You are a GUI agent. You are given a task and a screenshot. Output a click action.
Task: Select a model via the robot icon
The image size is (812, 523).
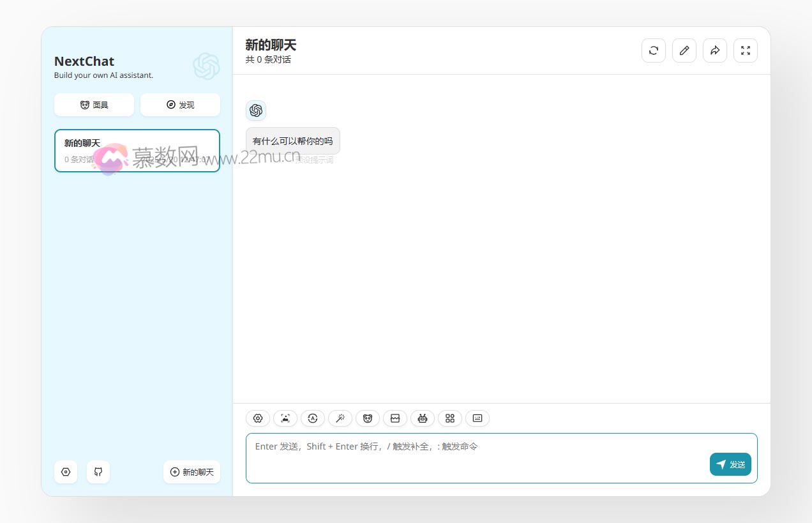(x=423, y=418)
